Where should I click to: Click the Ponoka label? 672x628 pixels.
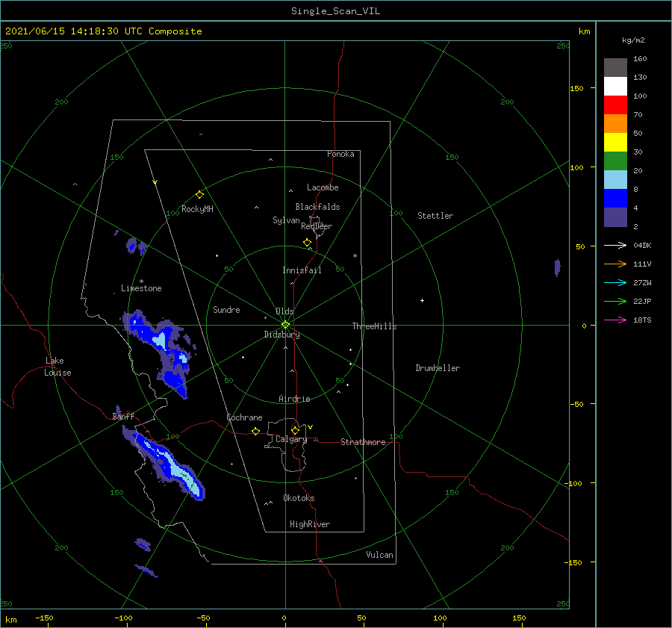(340, 154)
